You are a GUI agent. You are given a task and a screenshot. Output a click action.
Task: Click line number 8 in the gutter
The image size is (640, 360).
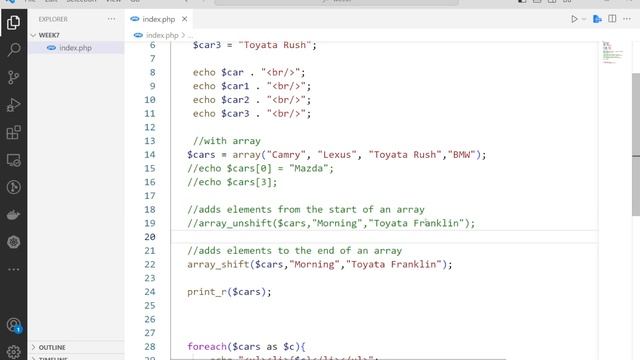(x=152, y=73)
